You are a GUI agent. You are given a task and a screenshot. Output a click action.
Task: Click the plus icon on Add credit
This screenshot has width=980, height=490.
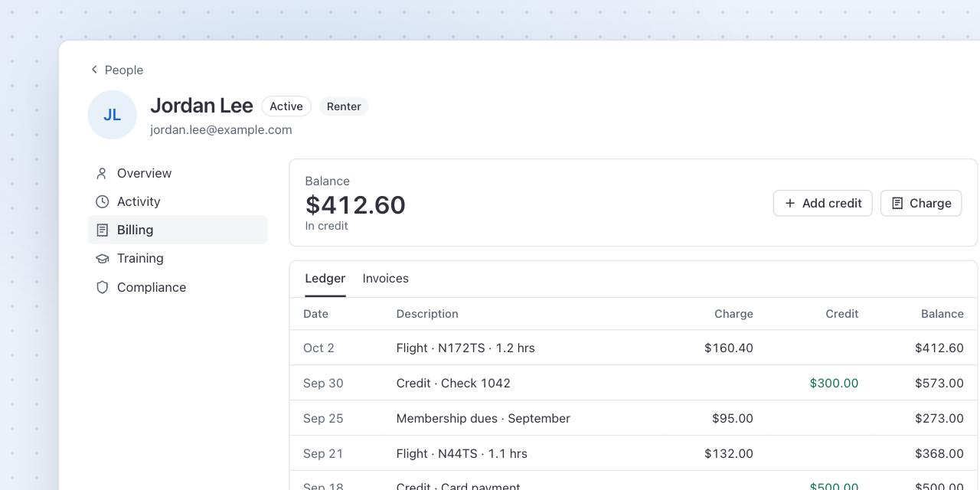pos(790,203)
